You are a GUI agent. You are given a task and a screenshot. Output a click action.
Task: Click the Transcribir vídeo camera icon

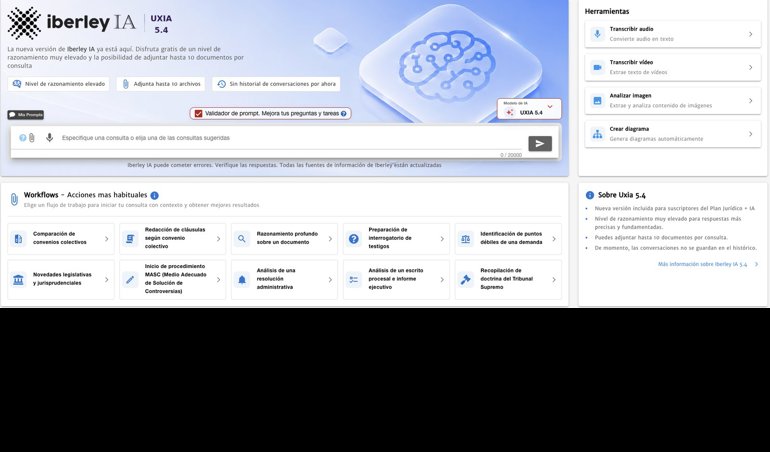(x=597, y=67)
